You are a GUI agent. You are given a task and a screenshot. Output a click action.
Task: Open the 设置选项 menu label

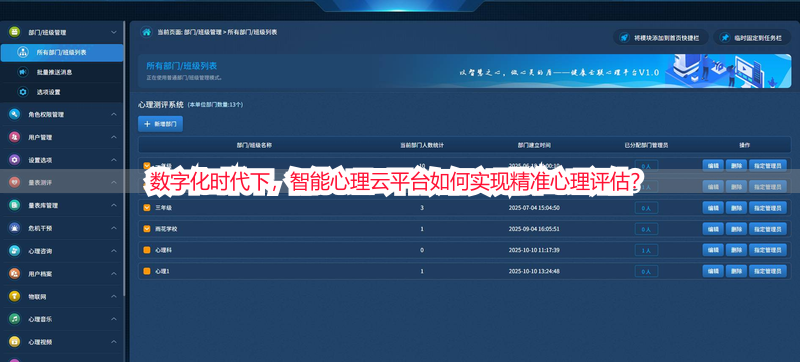40,160
